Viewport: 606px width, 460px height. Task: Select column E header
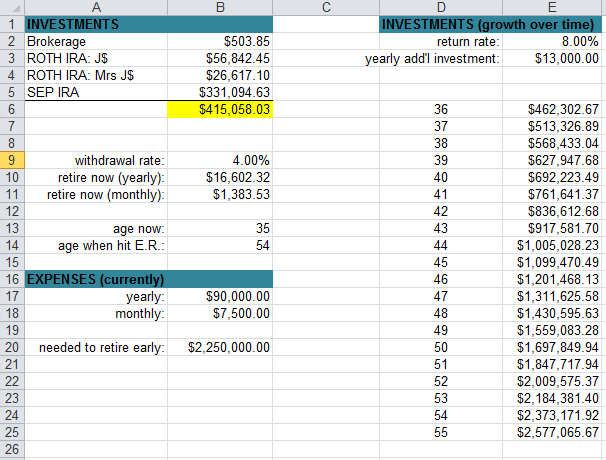[552, 7]
